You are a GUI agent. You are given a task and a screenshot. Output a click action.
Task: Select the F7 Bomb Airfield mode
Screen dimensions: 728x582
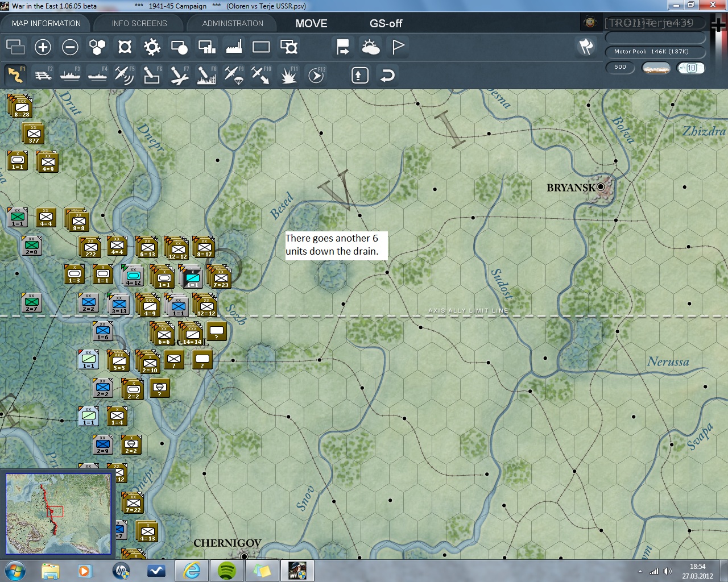pos(179,75)
